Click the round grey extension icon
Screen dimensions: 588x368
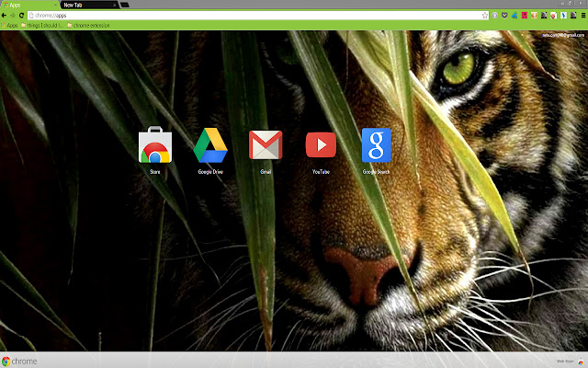(494, 16)
